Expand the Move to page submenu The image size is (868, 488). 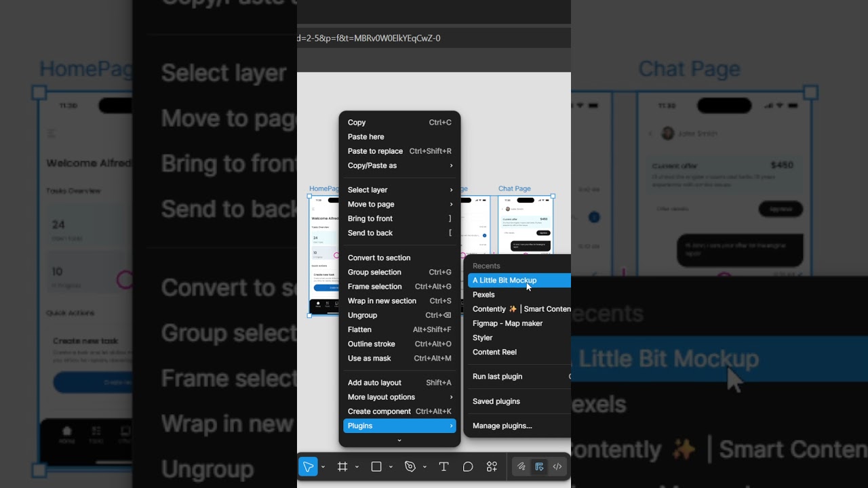399,204
